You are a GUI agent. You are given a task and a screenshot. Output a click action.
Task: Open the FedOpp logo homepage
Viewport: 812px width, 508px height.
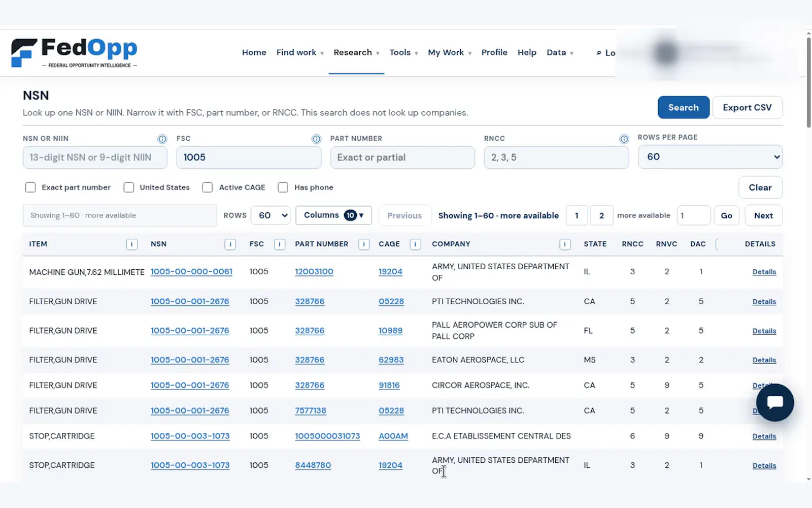click(74, 53)
